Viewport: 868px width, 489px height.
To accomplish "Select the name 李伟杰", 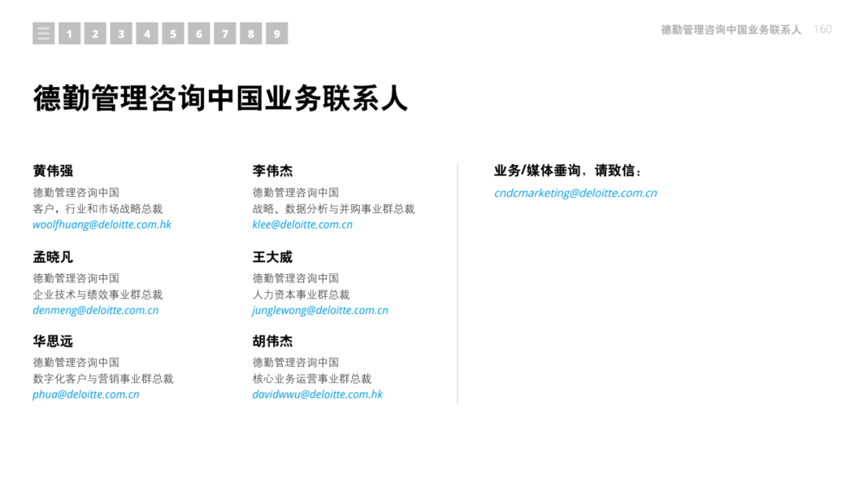I will [x=272, y=171].
